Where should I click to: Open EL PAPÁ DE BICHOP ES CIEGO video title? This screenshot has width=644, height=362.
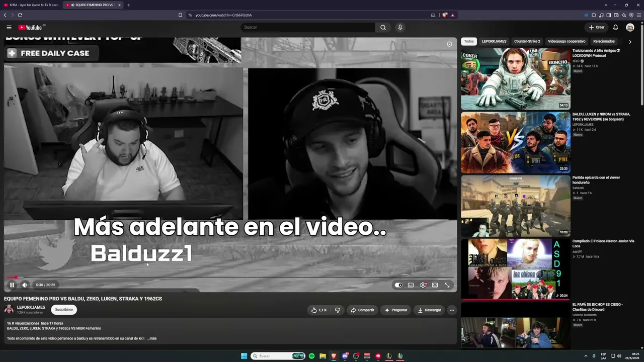[597, 307]
